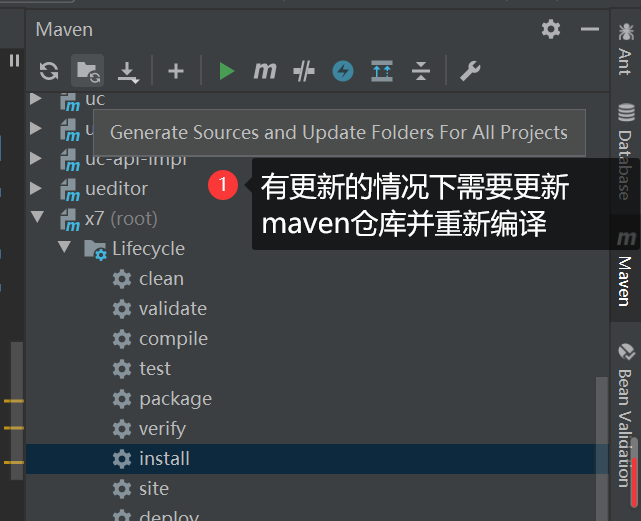Select the package lifecycle goal

(175, 399)
